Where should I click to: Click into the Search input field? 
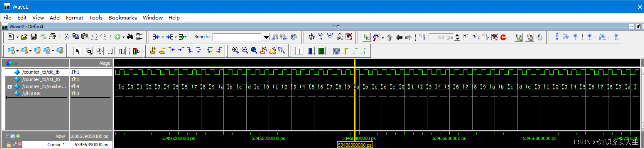pyautogui.click(x=237, y=37)
